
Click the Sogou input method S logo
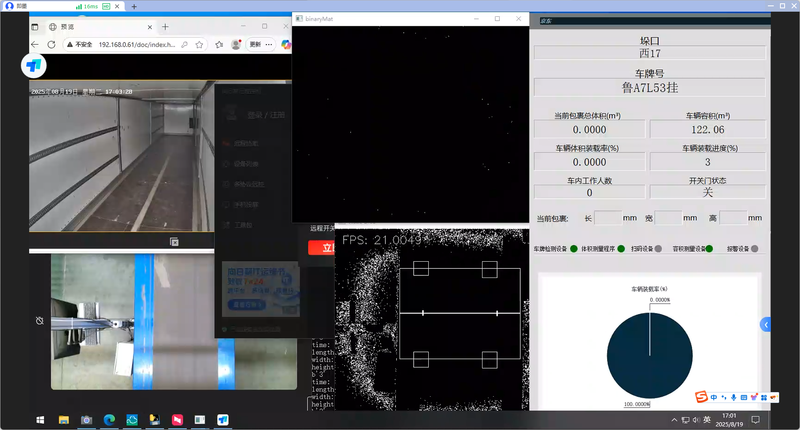point(702,397)
